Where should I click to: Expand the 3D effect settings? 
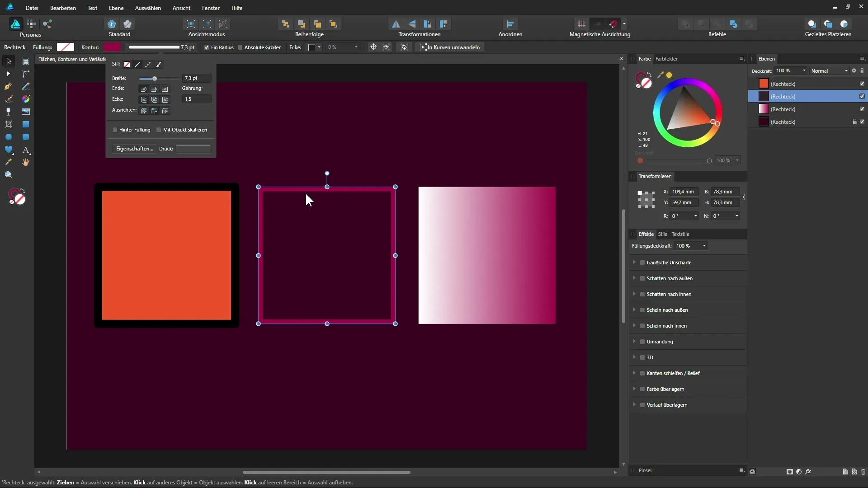(634, 357)
